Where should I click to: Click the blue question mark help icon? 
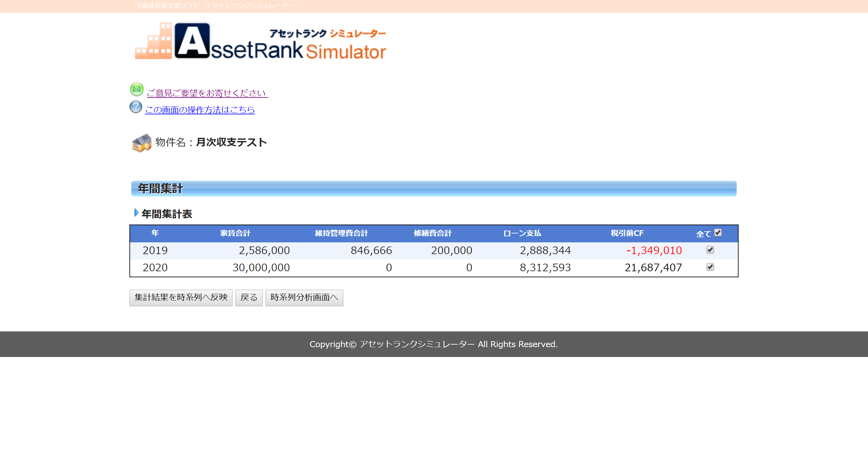pyautogui.click(x=136, y=107)
